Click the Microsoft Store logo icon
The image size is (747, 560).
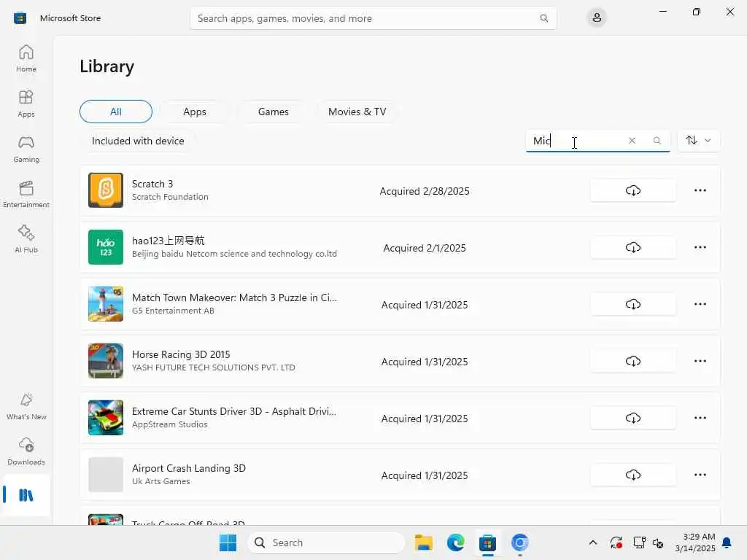pos(20,18)
